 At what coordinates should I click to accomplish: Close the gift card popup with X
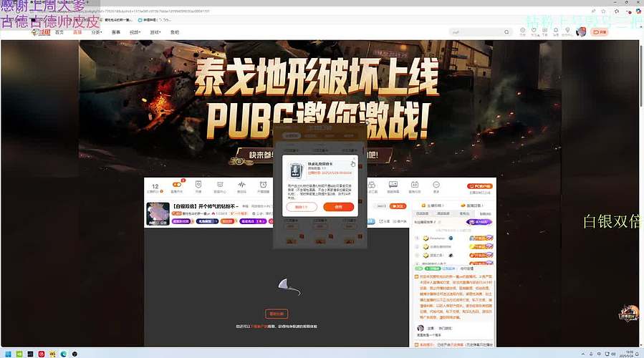355,158
